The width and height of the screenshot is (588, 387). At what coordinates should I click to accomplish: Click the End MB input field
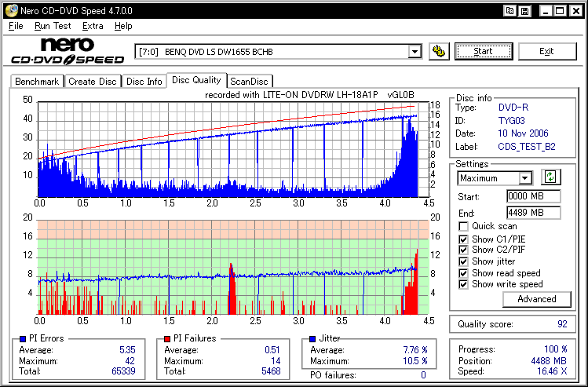pyautogui.click(x=533, y=213)
